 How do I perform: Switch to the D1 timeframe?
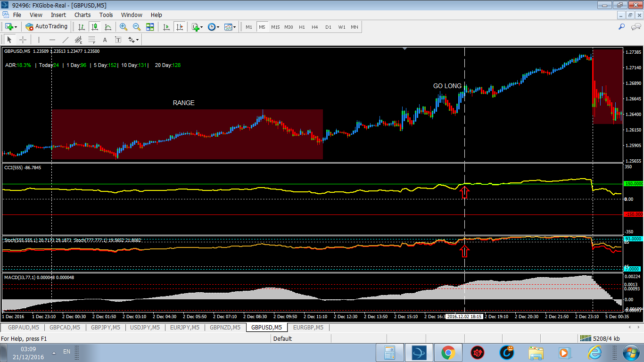[x=328, y=27]
